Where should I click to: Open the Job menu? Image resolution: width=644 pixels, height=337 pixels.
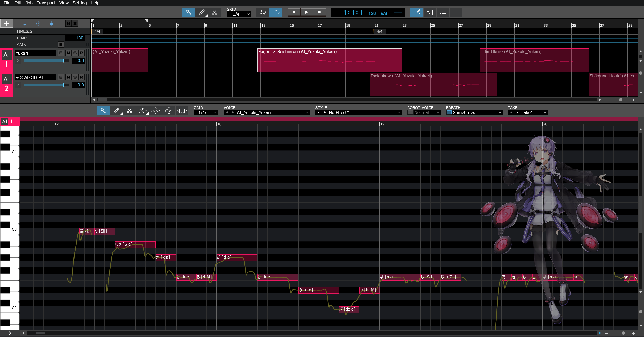[29, 3]
